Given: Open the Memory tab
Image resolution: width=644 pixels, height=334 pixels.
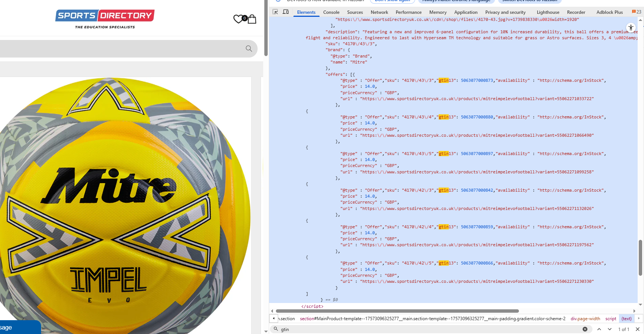Looking at the screenshot, I should (438, 12).
